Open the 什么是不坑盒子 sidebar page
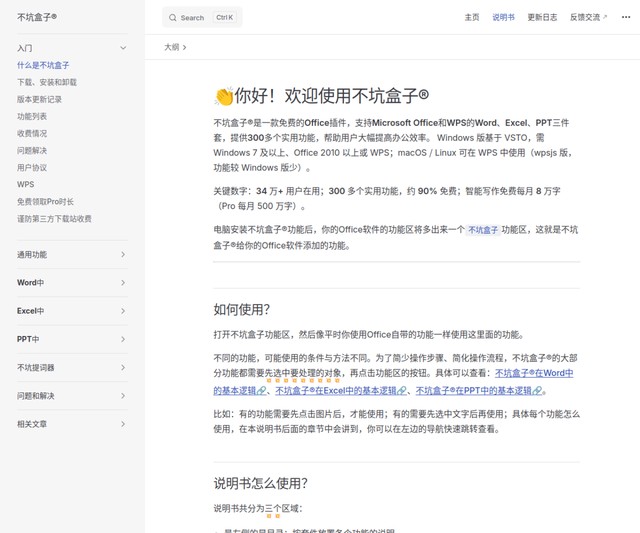The image size is (640, 533). click(x=43, y=65)
